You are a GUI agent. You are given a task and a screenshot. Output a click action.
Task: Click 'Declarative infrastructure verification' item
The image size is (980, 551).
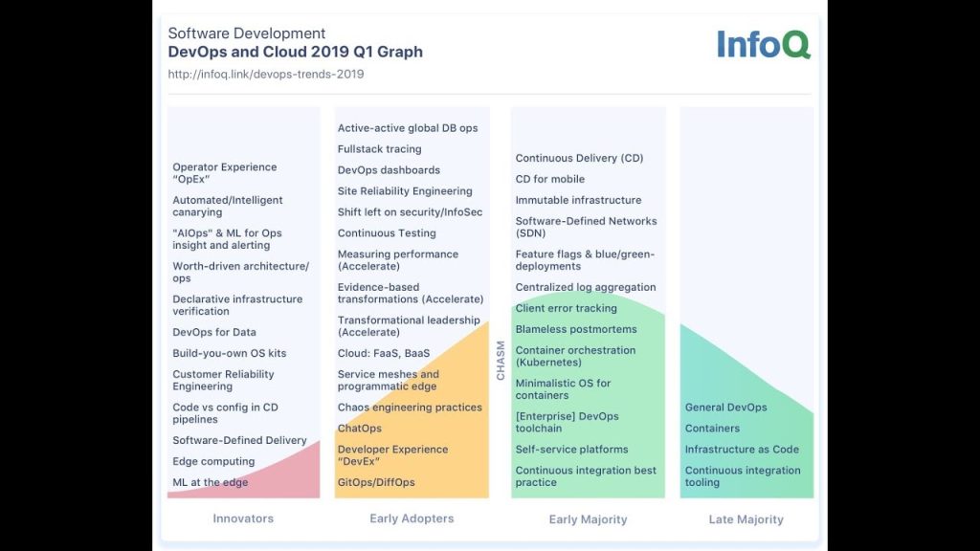pos(237,305)
